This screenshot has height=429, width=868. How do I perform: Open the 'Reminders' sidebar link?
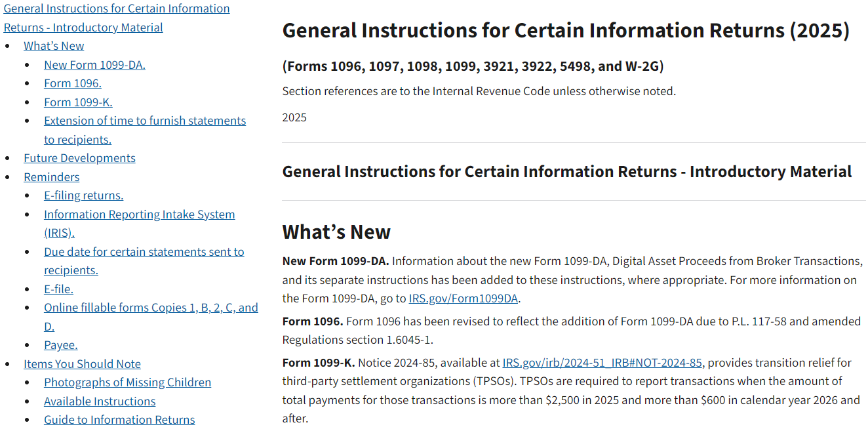point(51,177)
